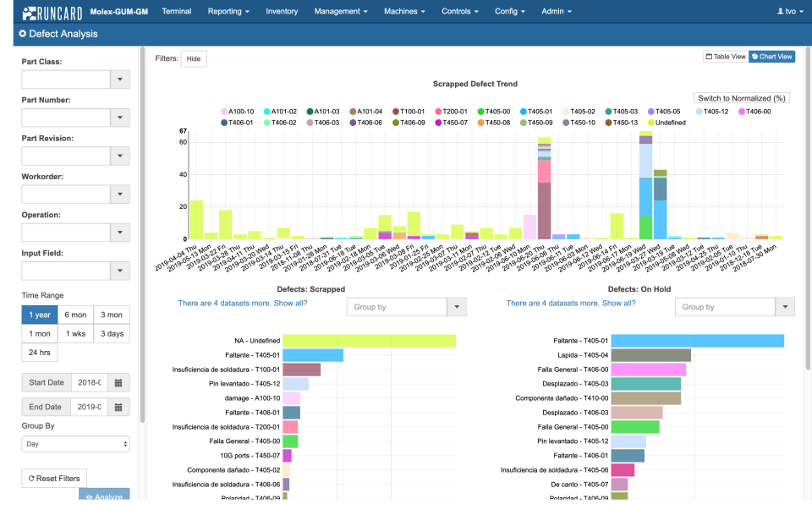
Task: Click the Molex-GUM-GM site name
Action: point(119,11)
